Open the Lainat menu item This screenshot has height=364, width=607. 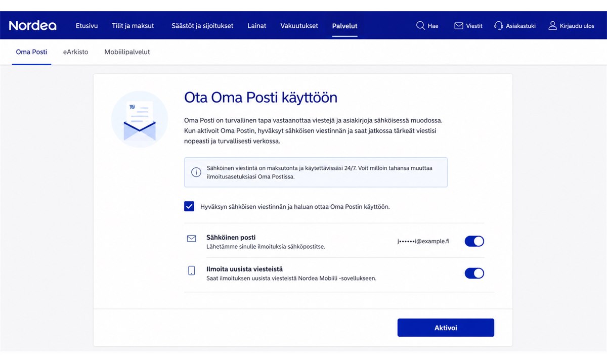[x=257, y=26]
